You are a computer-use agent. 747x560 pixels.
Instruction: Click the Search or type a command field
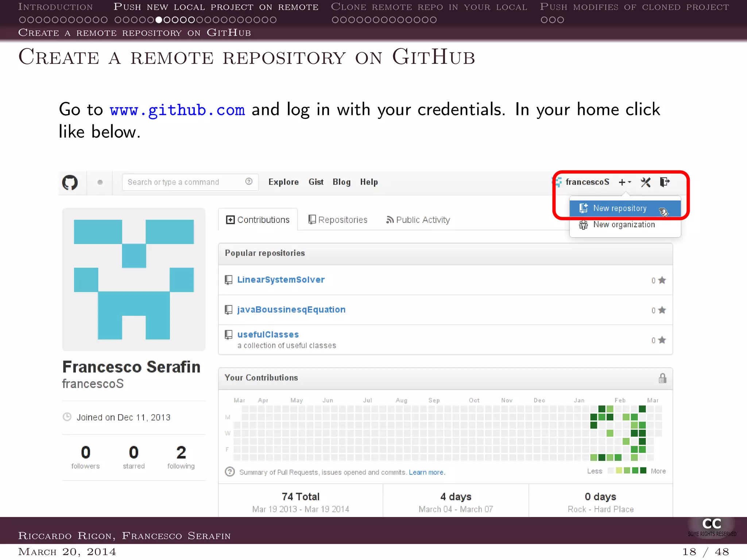190,182
